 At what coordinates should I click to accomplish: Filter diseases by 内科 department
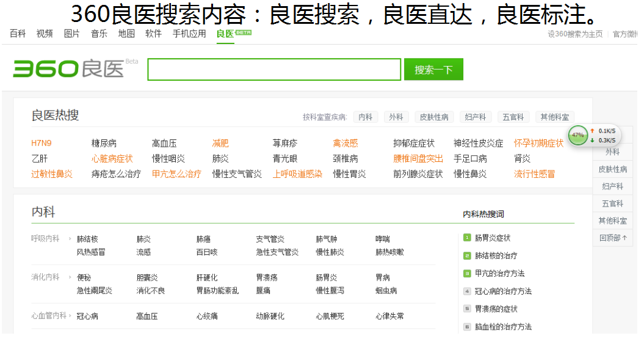365,117
